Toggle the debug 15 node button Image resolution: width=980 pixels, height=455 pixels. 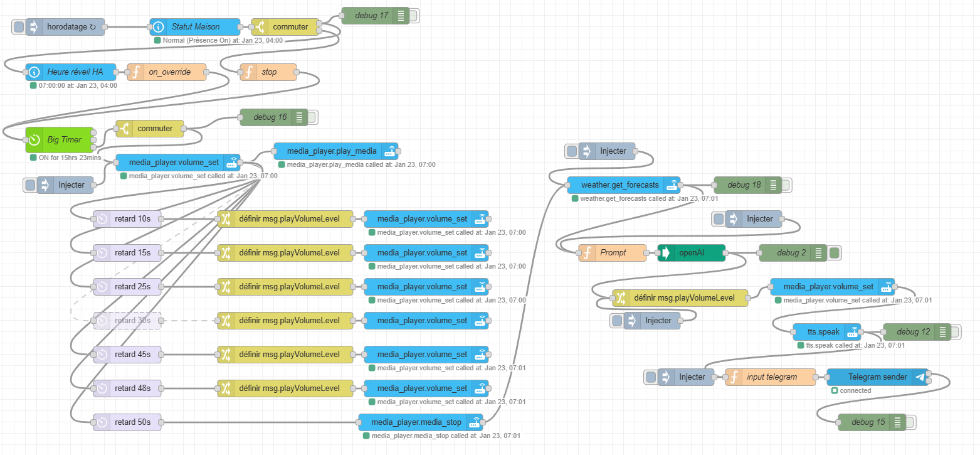click(909, 422)
